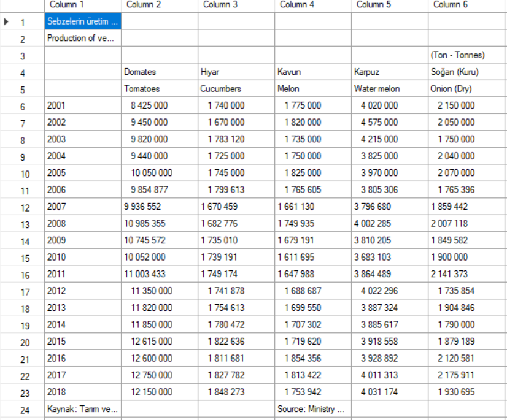Select the current-row arrow indicator on row 1
507x420 pixels.
[x=6, y=21]
